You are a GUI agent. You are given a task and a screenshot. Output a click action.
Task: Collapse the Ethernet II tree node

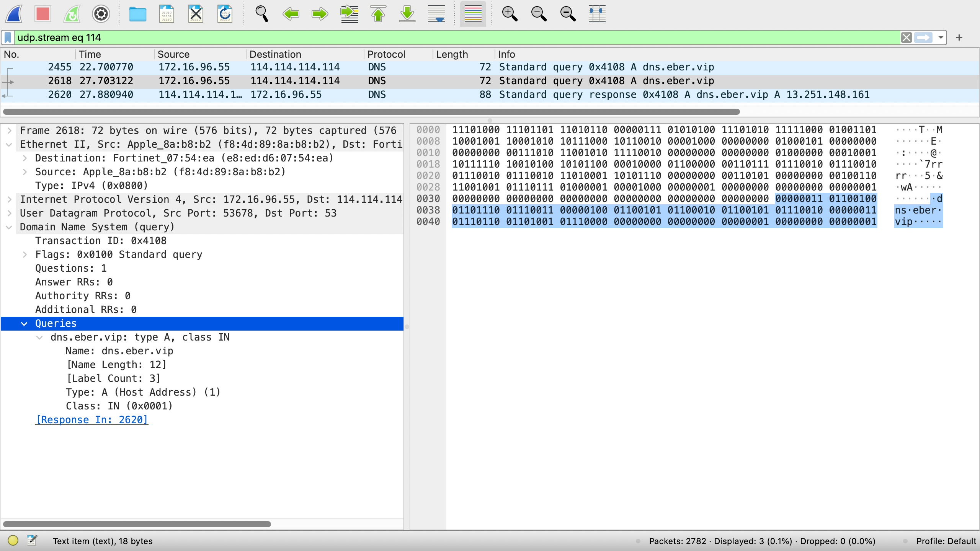[10, 144]
